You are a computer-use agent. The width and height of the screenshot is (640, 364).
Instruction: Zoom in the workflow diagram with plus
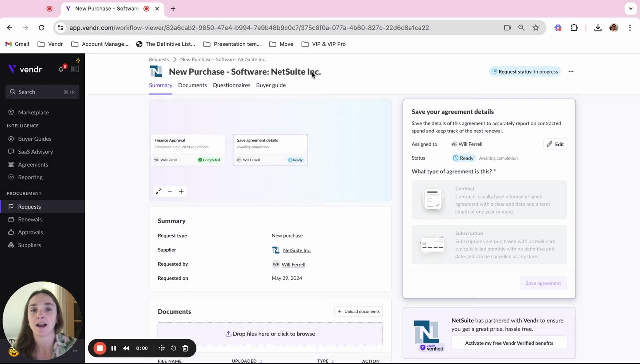(x=181, y=191)
